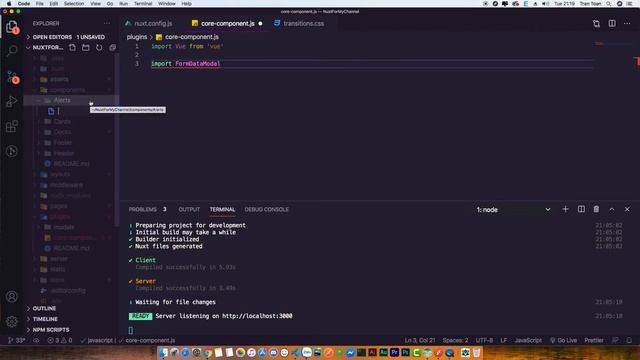Click Ln 3, Col 21 cursor position
Viewport: 640px width, 360px height.
(420, 340)
